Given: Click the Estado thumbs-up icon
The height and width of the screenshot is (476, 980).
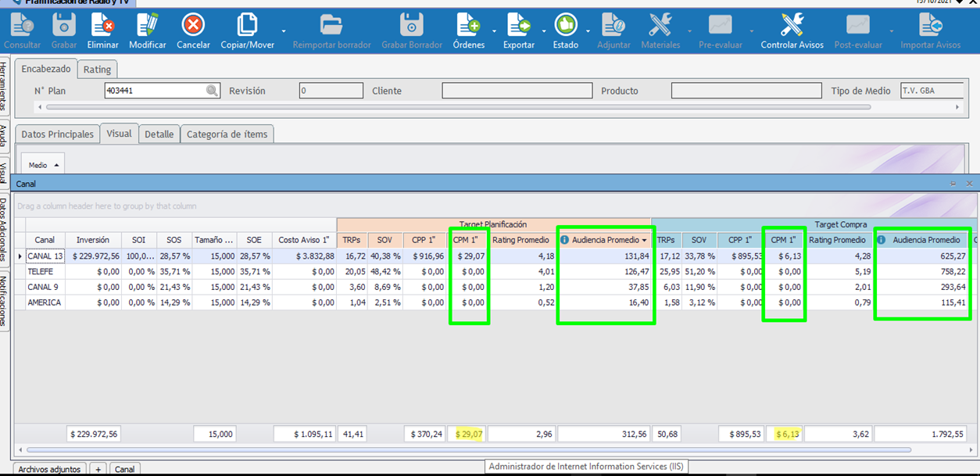Looking at the screenshot, I should click(x=565, y=26).
